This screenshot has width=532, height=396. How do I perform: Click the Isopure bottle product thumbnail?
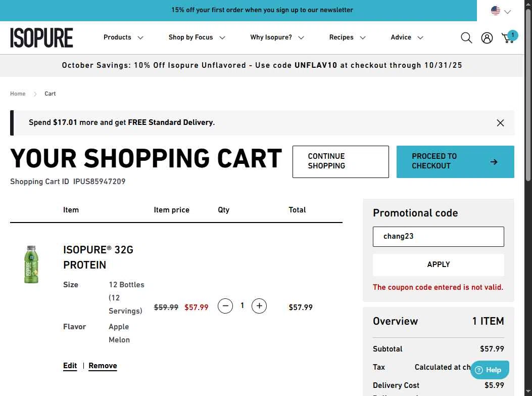click(31, 264)
